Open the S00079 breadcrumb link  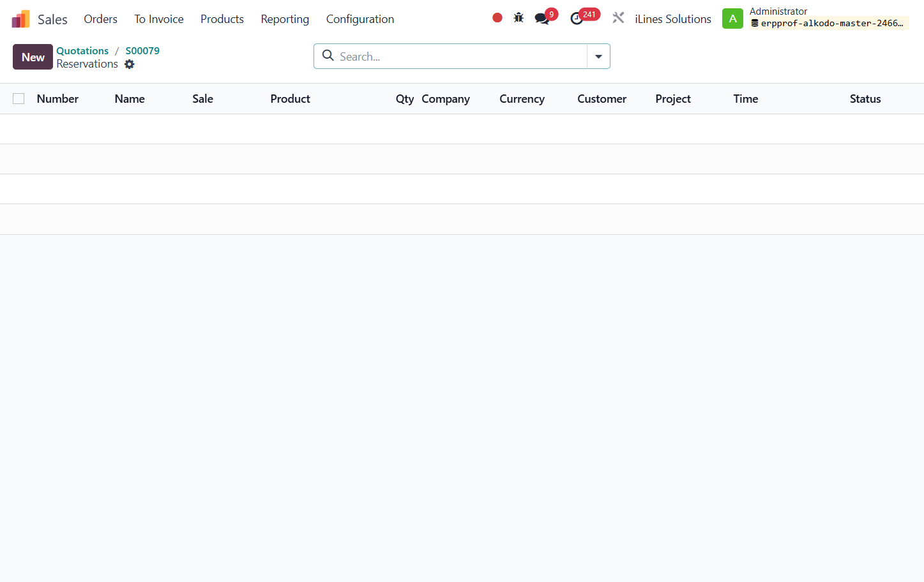click(x=142, y=50)
